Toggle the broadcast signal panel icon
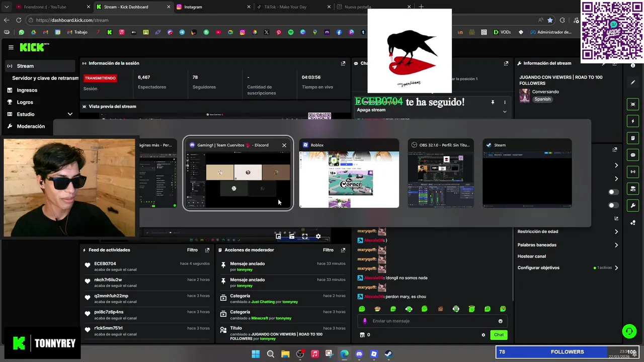The height and width of the screenshot is (362, 644). [x=633, y=172]
